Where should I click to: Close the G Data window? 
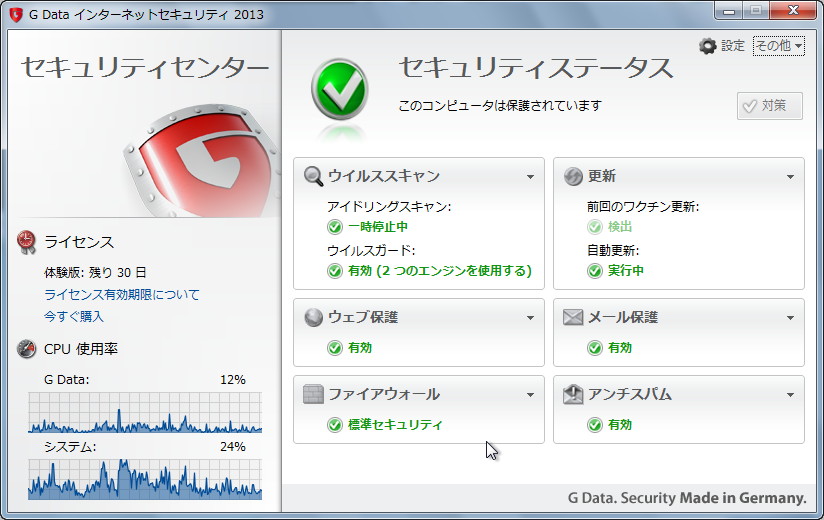pos(794,10)
